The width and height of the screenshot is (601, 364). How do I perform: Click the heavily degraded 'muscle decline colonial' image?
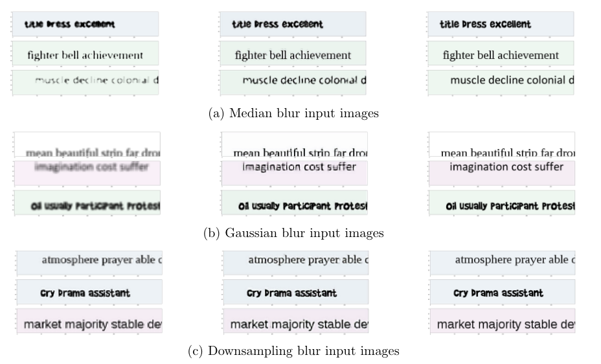(85, 82)
